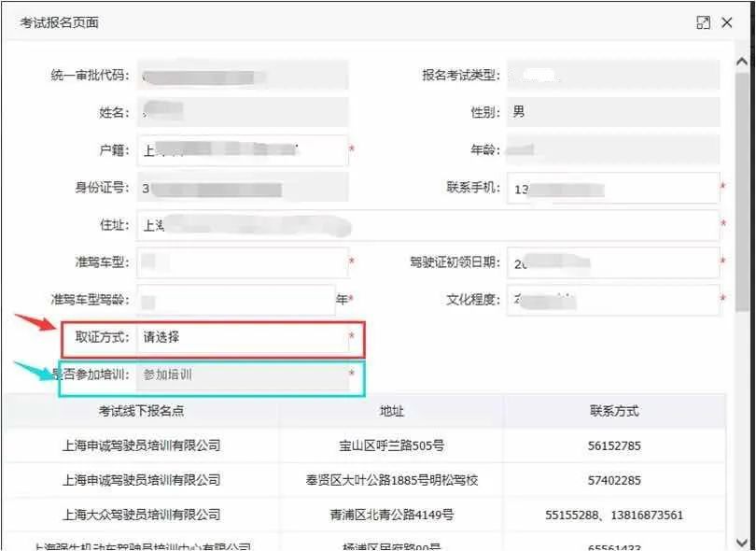Click the phone number 56152785
Image resolution: width=756 pixels, height=551 pixels.
point(614,445)
